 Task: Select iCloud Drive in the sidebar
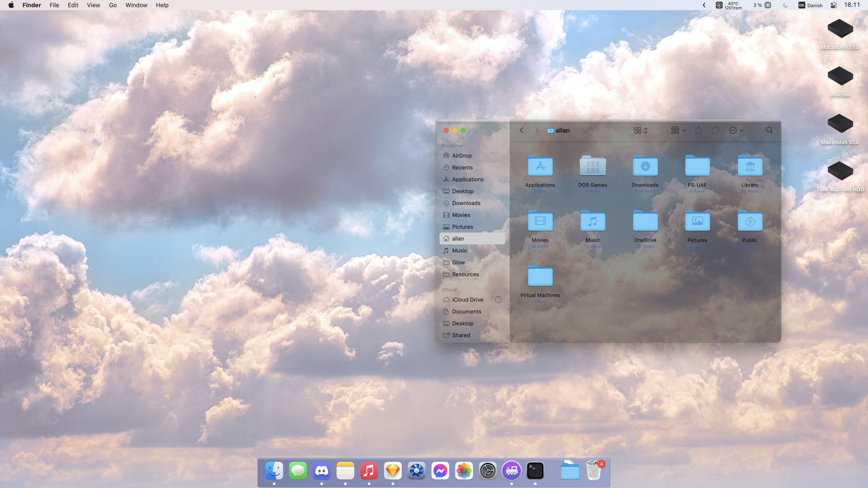[467, 300]
